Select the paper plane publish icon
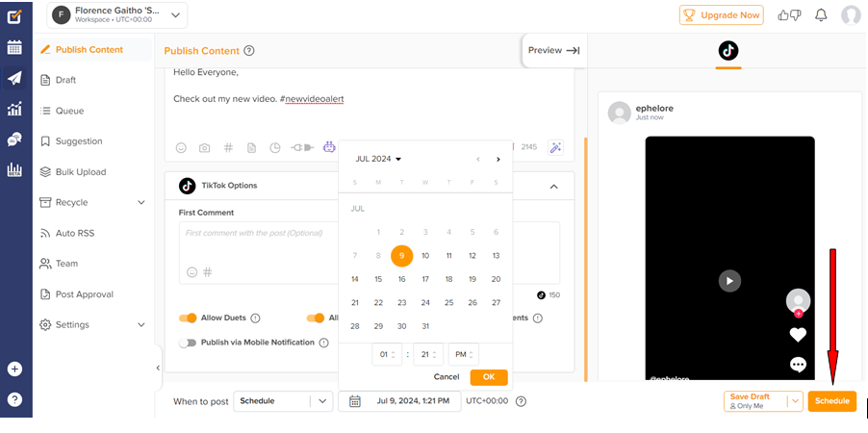 [14, 78]
